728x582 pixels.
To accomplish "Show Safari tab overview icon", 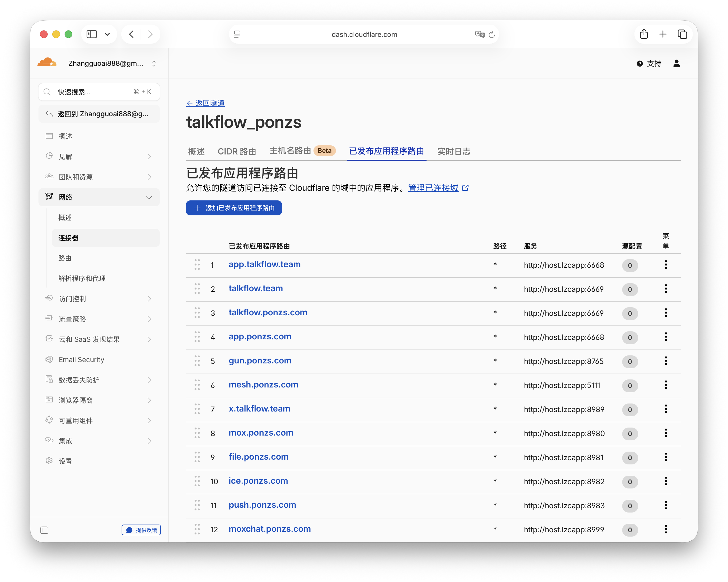I will [682, 34].
